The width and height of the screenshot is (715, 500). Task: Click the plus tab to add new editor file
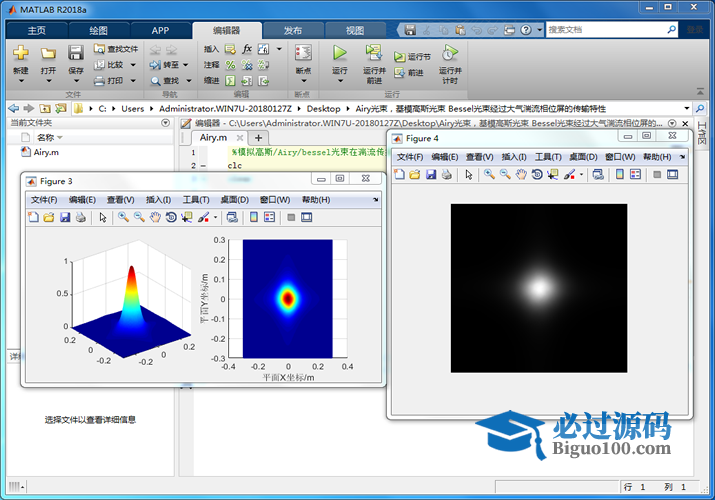[x=259, y=138]
